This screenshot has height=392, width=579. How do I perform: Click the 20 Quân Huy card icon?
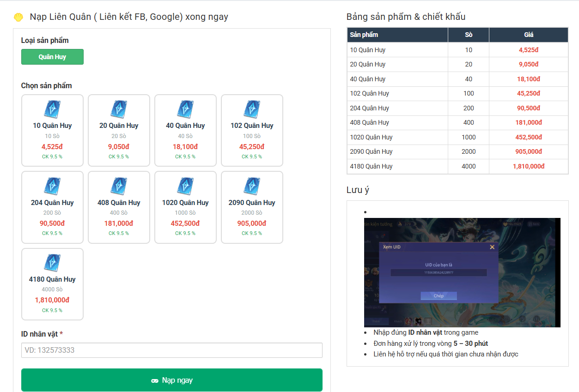click(x=119, y=109)
